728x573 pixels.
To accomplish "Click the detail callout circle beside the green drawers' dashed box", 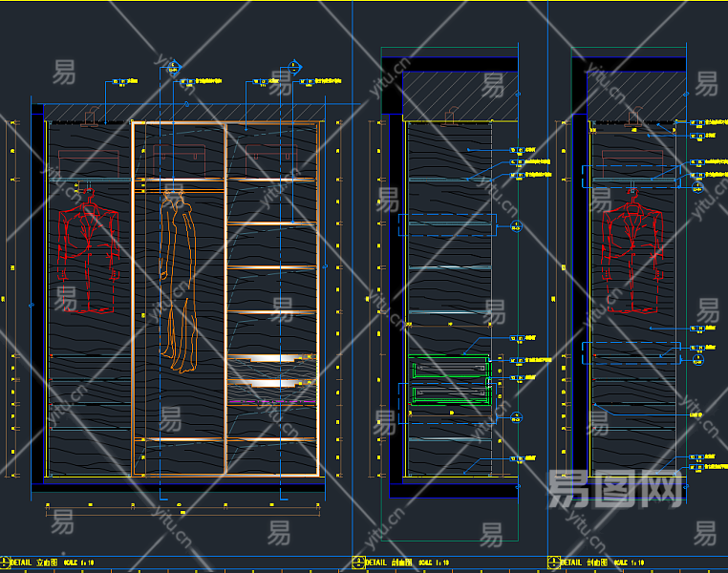I will pos(516,417).
